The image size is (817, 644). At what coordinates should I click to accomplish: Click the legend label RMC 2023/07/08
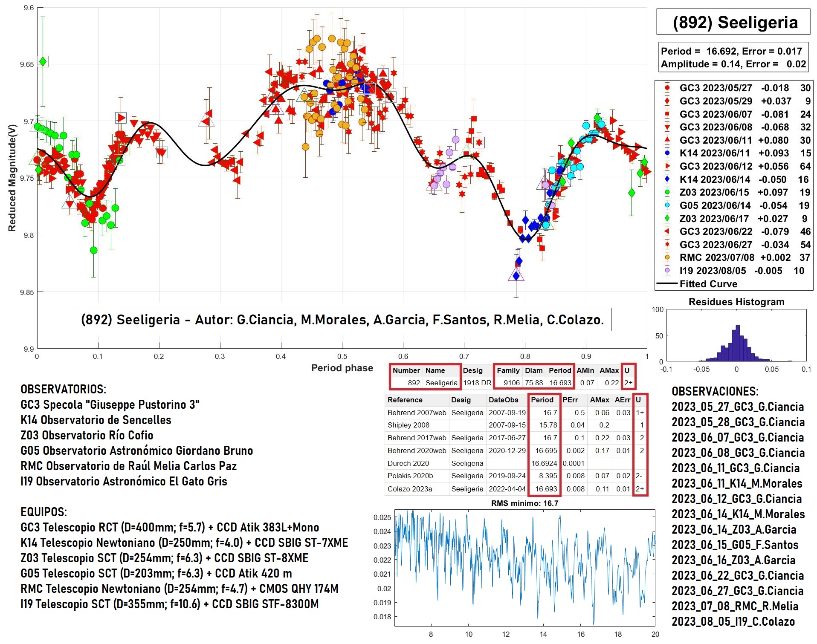pos(717,257)
